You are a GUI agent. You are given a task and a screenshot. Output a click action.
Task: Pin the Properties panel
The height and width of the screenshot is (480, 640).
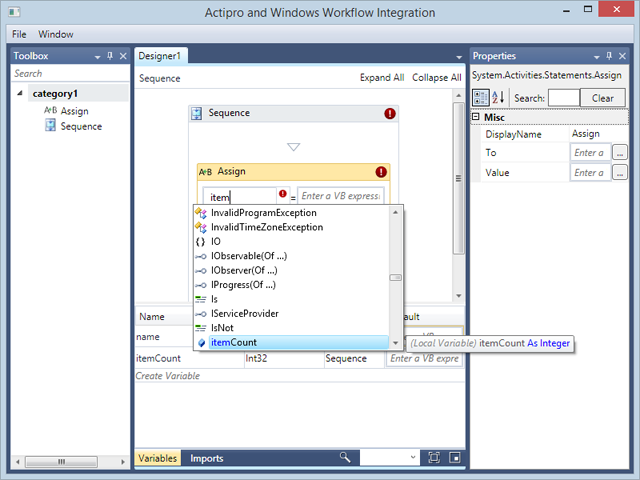point(609,56)
